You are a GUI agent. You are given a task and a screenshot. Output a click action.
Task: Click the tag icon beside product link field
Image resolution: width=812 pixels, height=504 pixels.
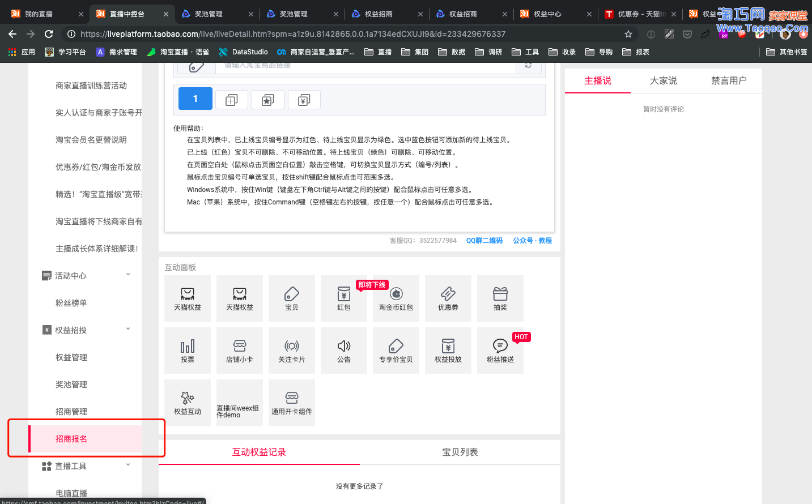coord(197,66)
